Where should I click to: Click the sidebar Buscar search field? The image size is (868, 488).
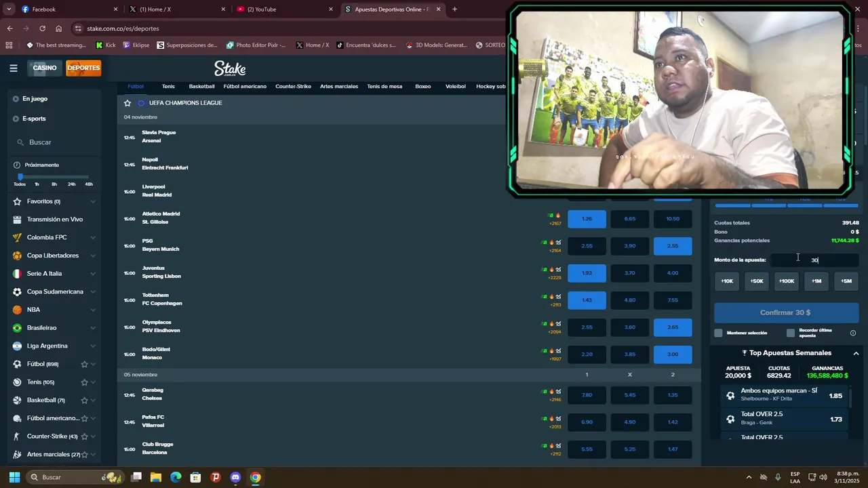[56, 142]
